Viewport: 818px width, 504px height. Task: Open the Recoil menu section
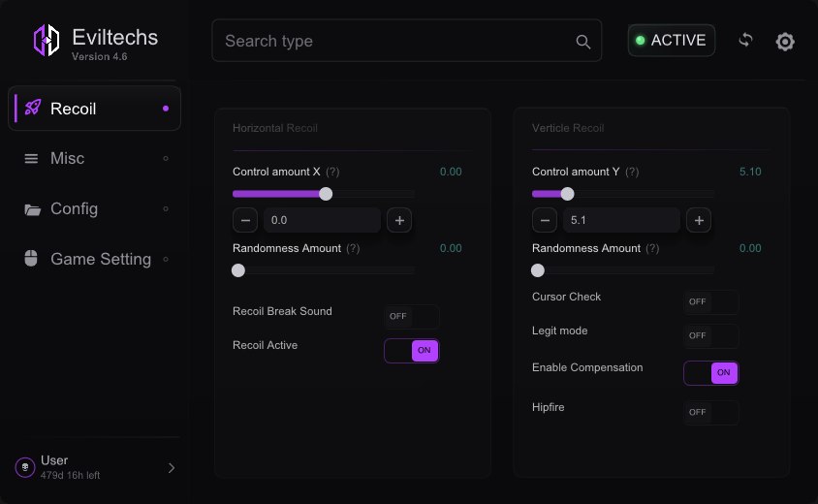(x=94, y=108)
